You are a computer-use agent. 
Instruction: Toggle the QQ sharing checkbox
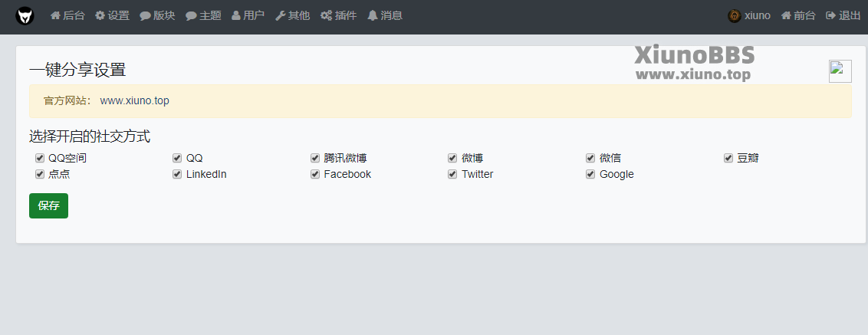(177, 158)
